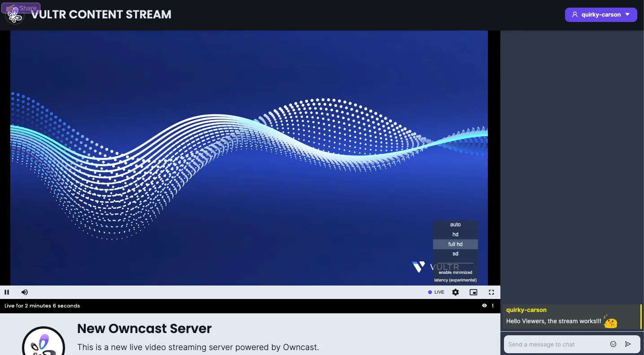Open video settings gear icon
Image resolution: width=644 pixels, height=355 pixels.
[456, 292]
